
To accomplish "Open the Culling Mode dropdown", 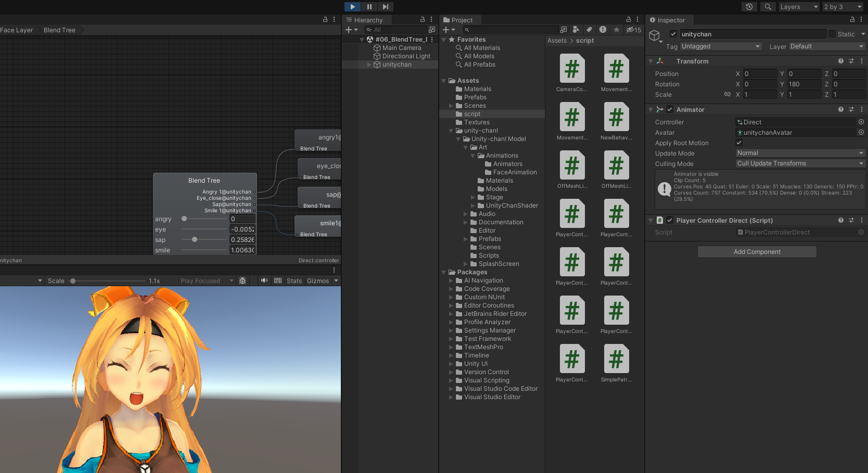I will point(800,163).
